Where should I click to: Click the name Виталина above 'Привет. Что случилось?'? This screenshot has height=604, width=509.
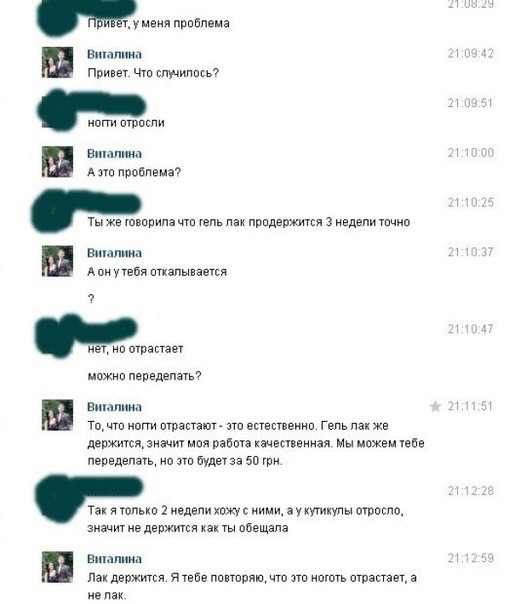pos(114,54)
